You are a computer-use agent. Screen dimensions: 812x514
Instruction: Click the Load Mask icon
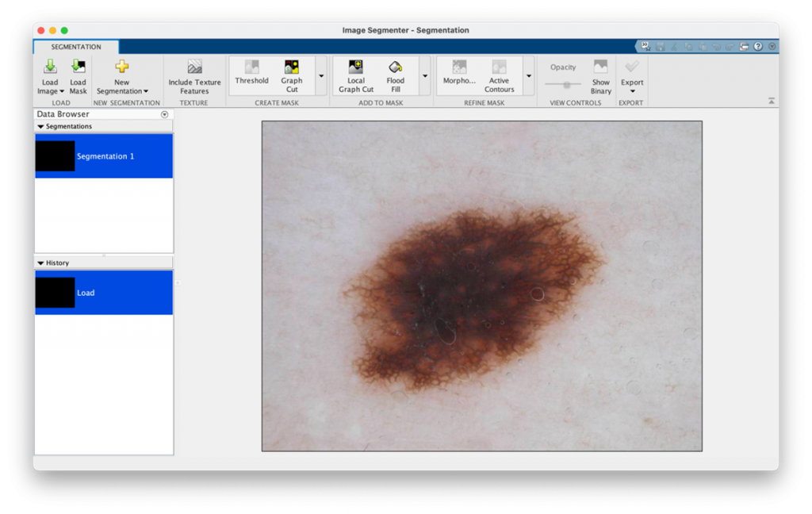coord(78,67)
